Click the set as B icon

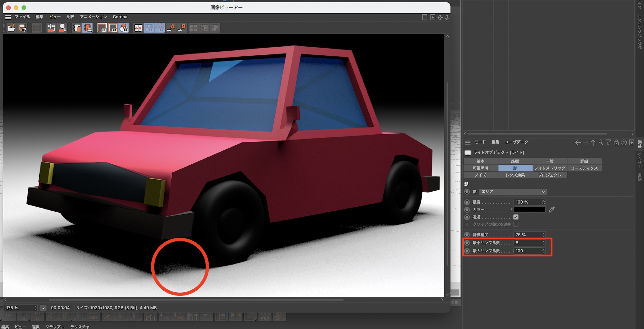[182, 28]
